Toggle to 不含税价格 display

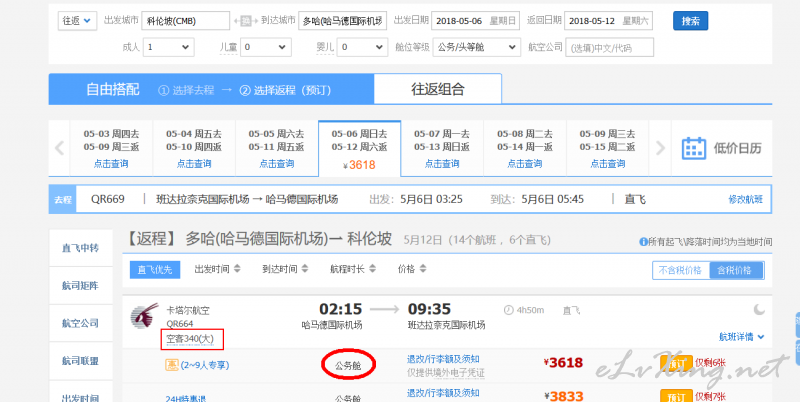click(681, 270)
